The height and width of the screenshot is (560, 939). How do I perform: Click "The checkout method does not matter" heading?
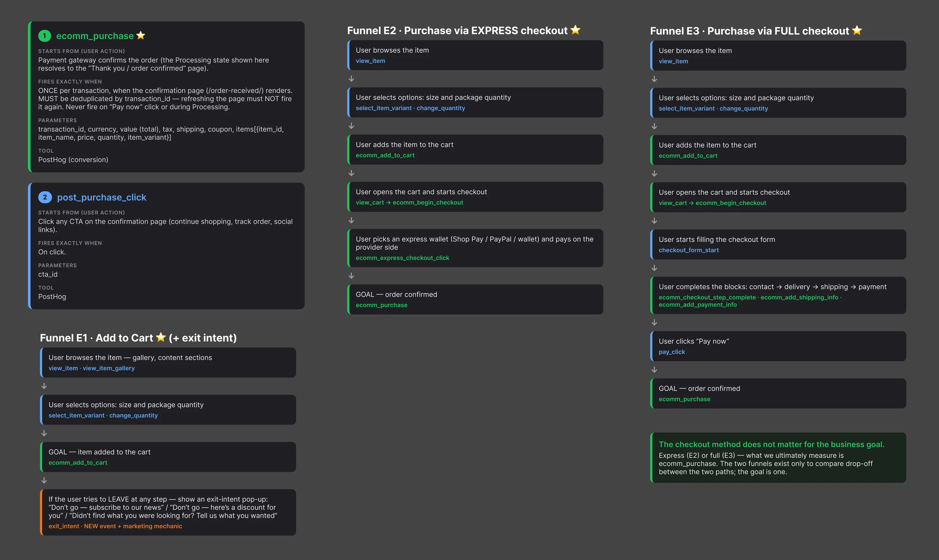coord(771,444)
